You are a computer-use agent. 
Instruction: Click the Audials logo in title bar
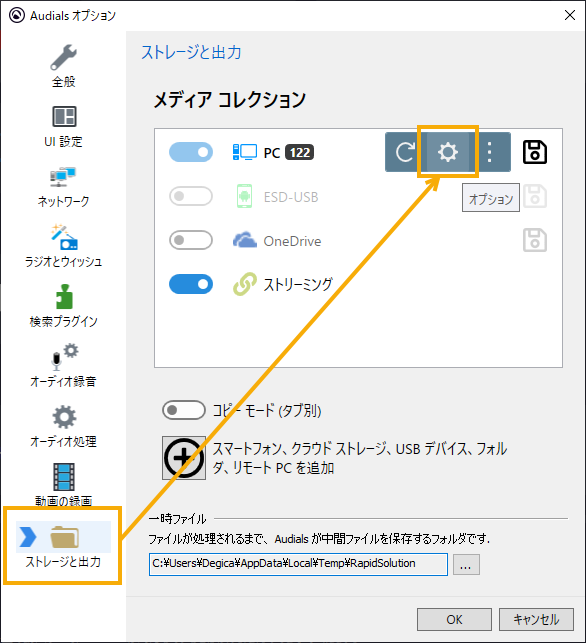(17, 15)
